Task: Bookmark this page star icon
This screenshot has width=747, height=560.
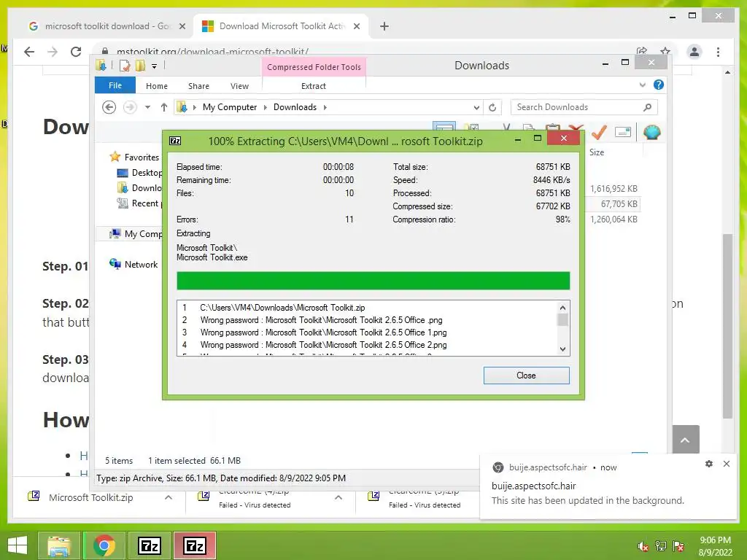Action: coord(665,51)
